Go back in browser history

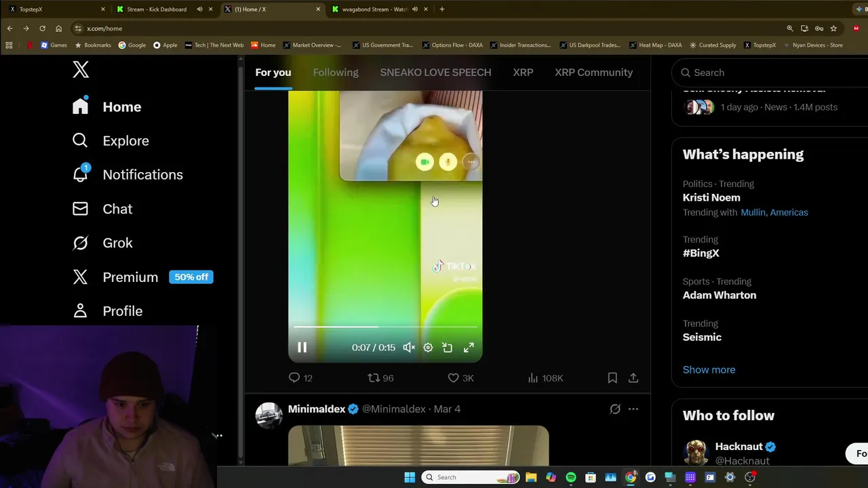(x=9, y=28)
